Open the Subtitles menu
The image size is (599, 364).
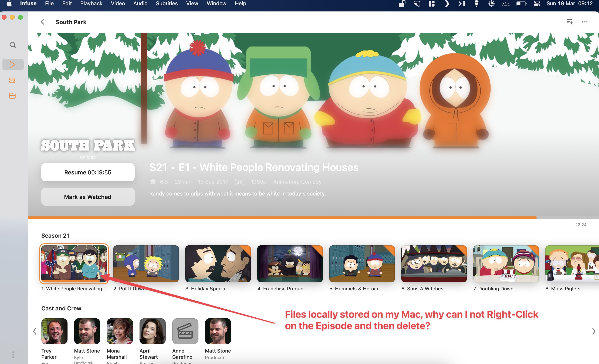(x=167, y=4)
